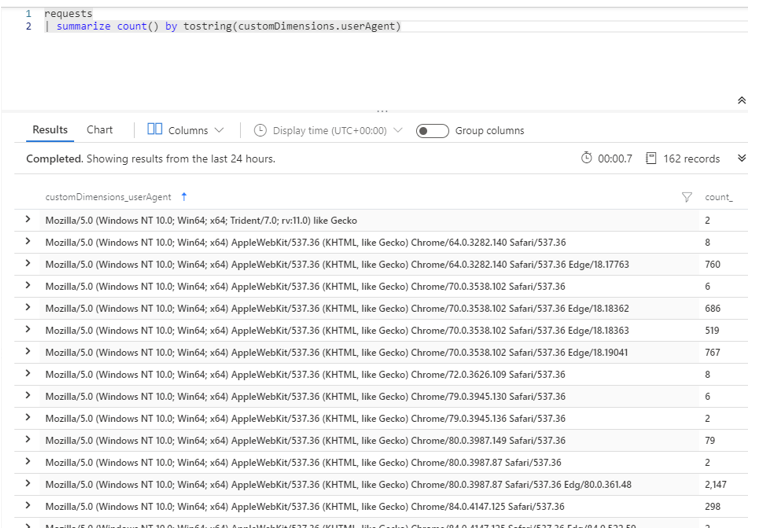Image resolution: width=767 pixels, height=528 pixels.
Task: Collapse the query editor with double-chevron up
Action: pos(742,100)
